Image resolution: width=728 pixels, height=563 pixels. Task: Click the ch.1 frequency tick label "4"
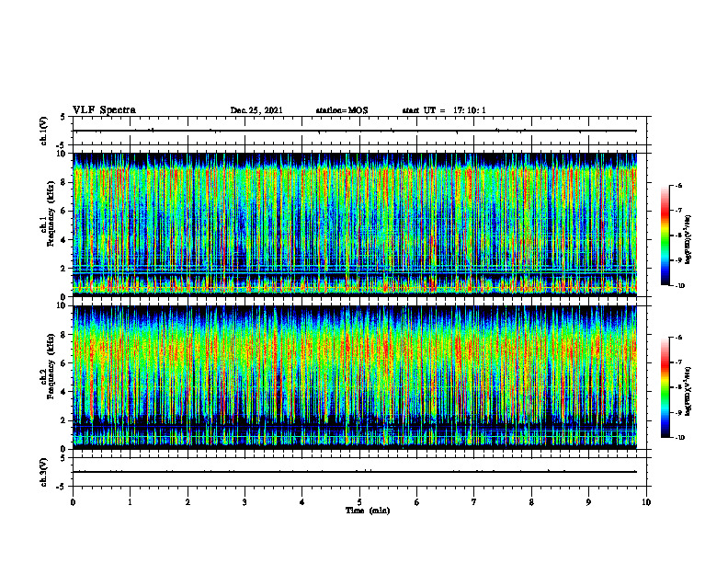[x=64, y=240]
